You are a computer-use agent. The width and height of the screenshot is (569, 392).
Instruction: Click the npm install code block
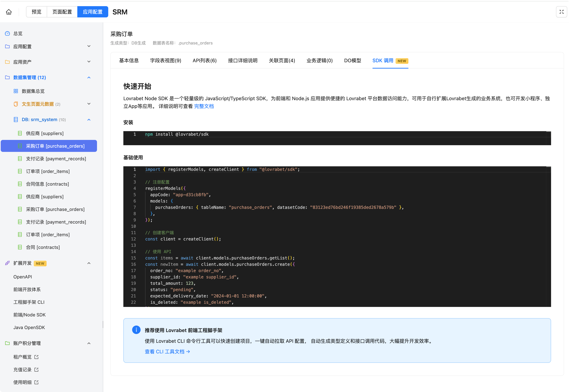click(x=337, y=138)
